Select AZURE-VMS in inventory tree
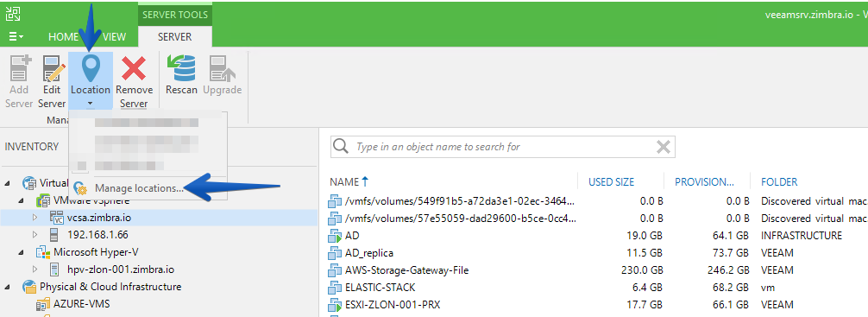 click(x=81, y=304)
